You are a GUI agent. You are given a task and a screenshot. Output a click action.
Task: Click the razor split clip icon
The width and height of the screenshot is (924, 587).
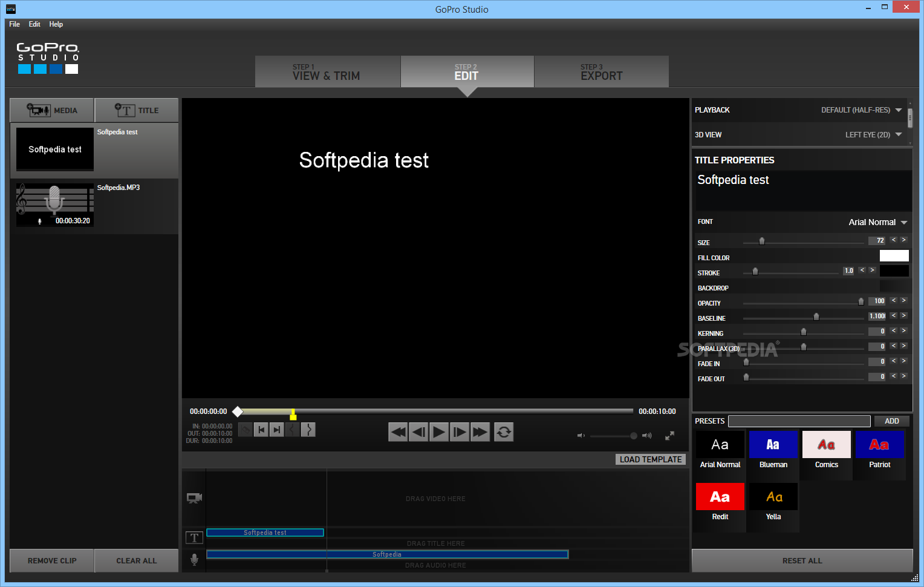(246, 430)
